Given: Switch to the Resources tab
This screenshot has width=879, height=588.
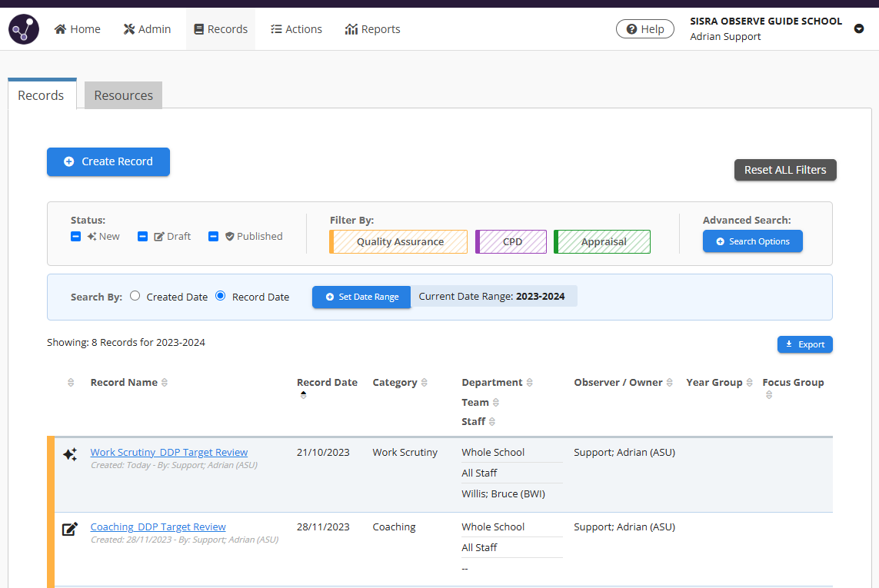Looking at the screenshot, I should (123, 95).
